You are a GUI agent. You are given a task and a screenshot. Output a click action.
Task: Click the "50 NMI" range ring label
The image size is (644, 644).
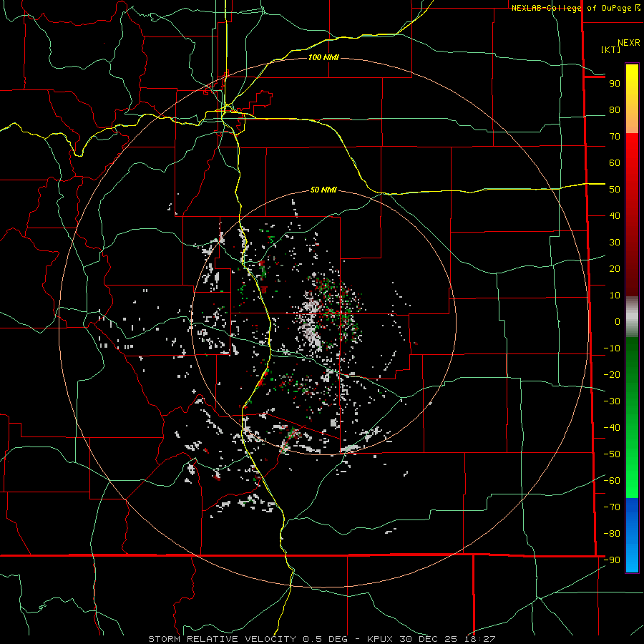(x=323, y=190)
